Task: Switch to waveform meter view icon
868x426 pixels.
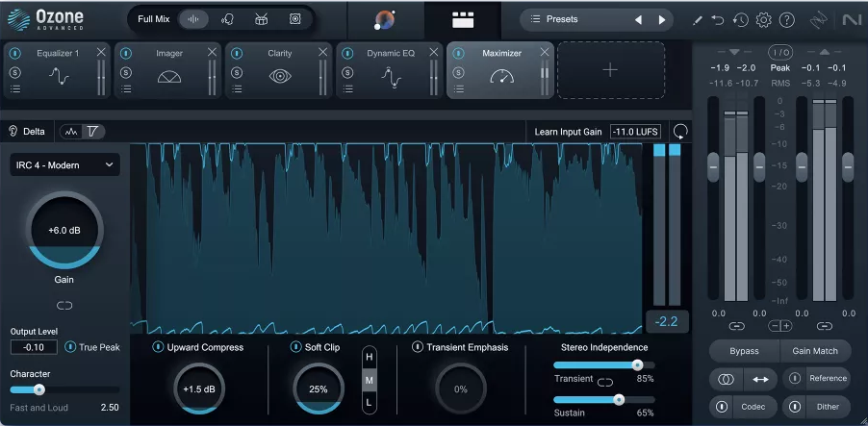Action: click(x=71, y=132)
